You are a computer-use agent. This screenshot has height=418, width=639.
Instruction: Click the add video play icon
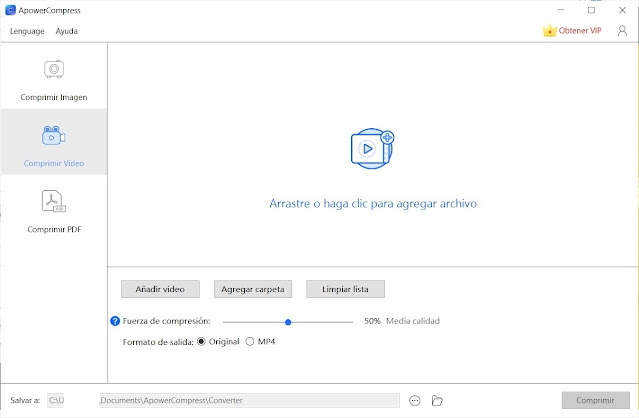click(372, 149)
